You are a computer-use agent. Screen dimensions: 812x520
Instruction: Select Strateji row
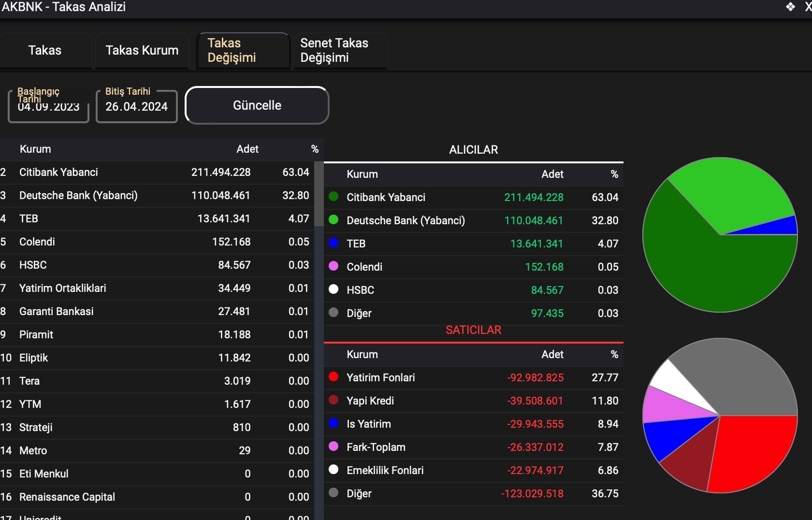[157, 427]
